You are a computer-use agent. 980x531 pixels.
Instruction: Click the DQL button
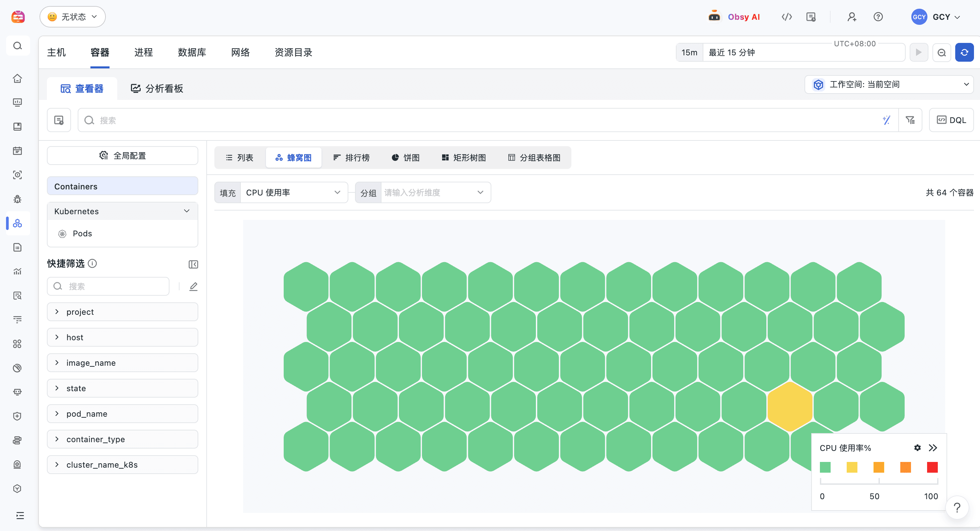tap(951, 120)
